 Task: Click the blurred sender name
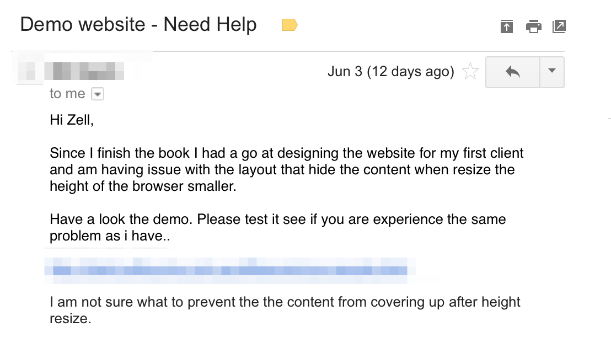tap(83, 71)
